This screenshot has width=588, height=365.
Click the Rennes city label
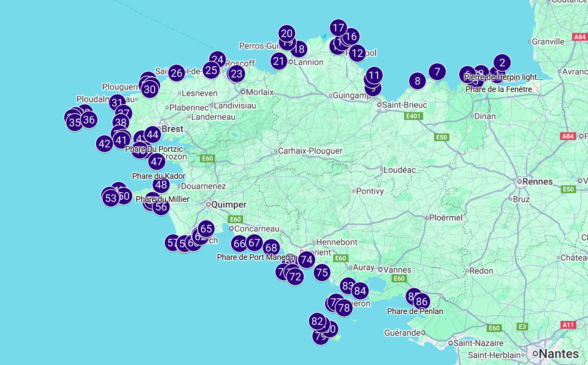pos(537,181)
